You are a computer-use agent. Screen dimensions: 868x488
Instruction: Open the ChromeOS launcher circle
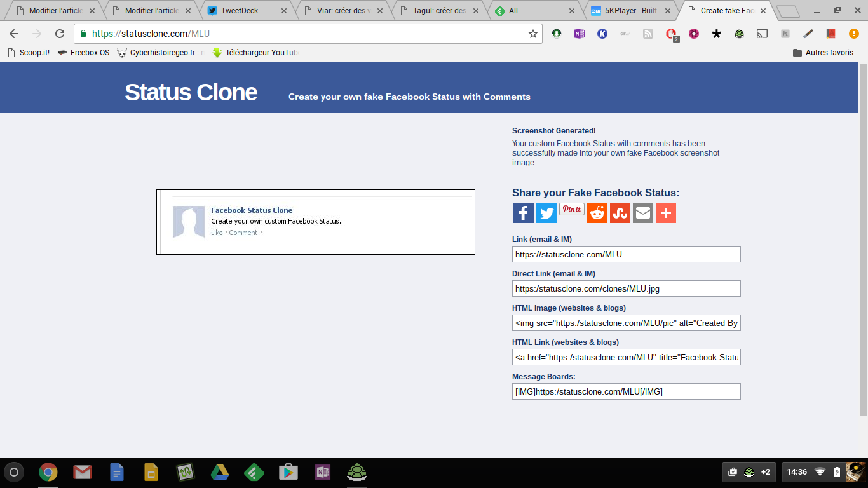[x=14, y=472]
